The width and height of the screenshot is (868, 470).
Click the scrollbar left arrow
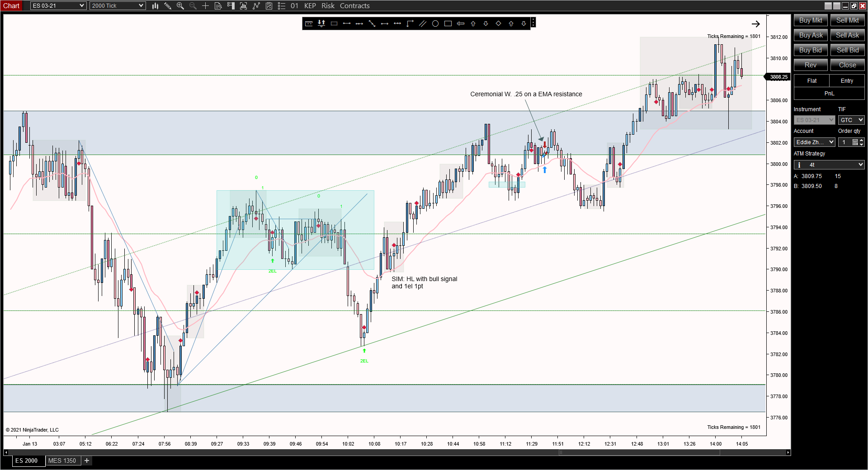tap(6, 452)
